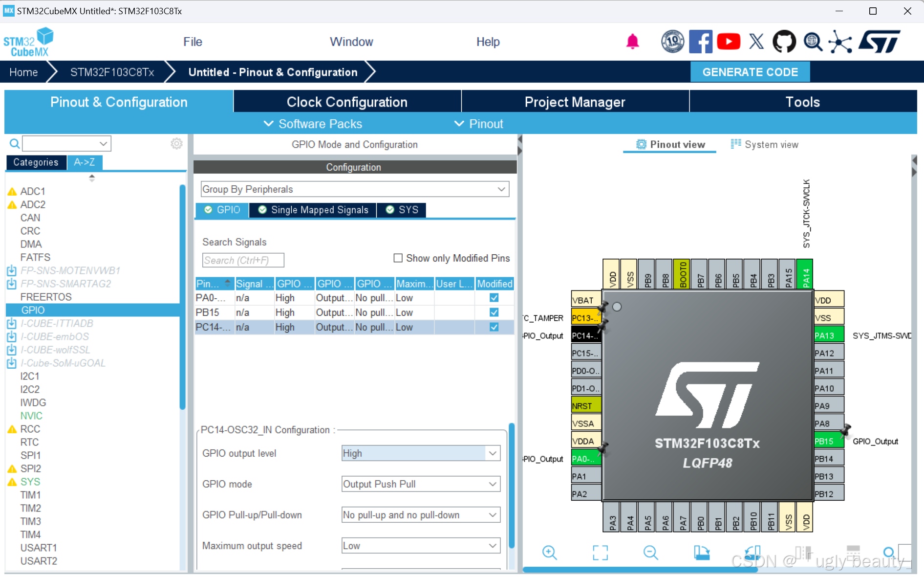Click the red notification bell icon
The height and width of the screenshot is (577, 924).
[x=632, y=42]
